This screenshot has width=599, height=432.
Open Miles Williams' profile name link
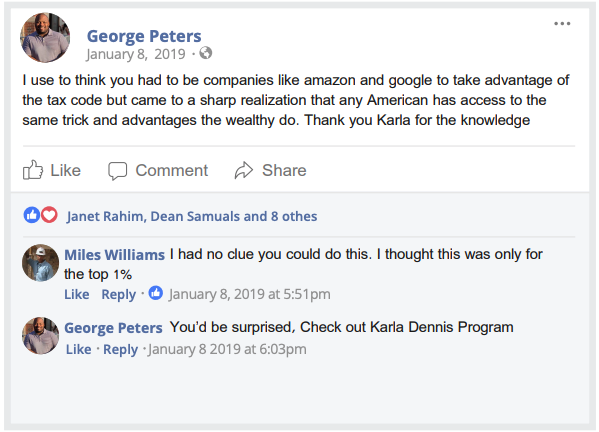[x=114, y=255]
